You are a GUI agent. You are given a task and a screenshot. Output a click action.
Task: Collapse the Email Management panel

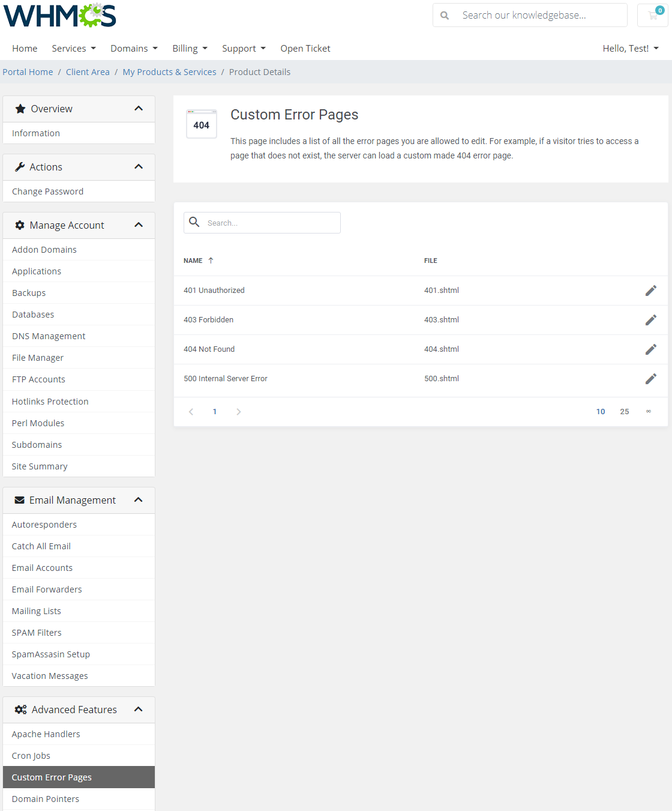(139, 500)
